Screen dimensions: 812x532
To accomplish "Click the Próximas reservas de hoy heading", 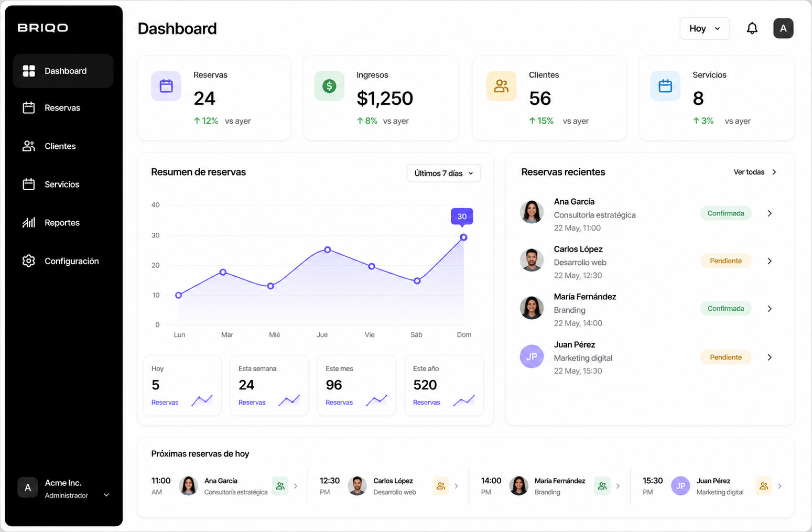I will click(200, 454).
